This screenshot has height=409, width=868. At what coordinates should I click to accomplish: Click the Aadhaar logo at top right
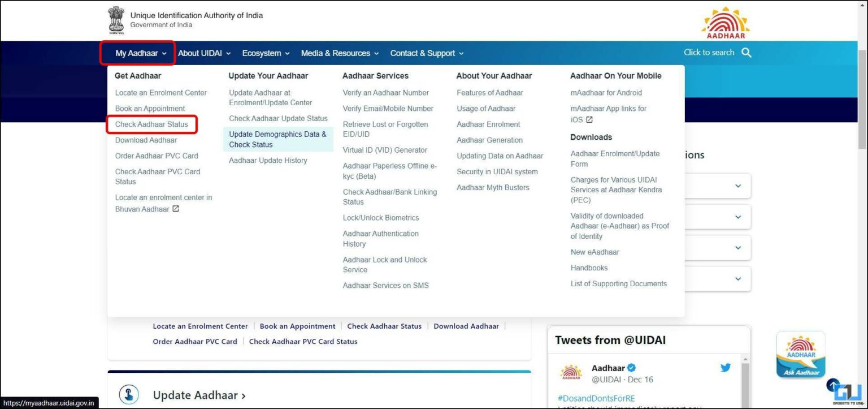click(x=725, y=23)
